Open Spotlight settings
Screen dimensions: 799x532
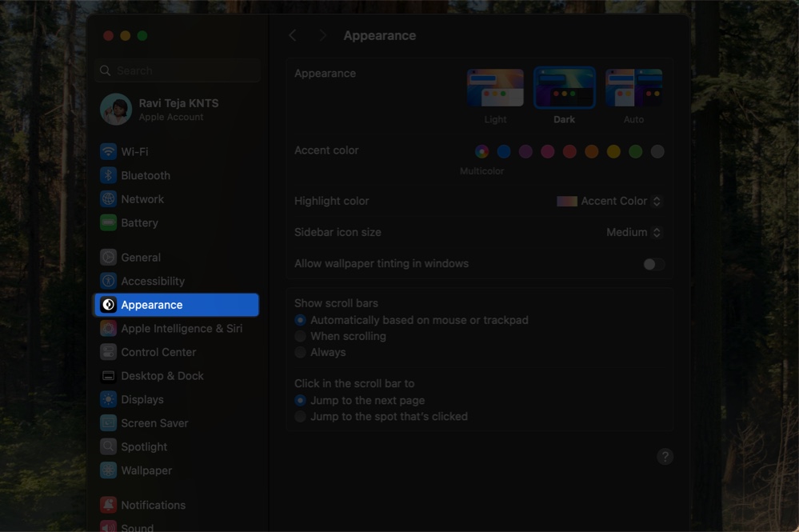tap(141, 446)
